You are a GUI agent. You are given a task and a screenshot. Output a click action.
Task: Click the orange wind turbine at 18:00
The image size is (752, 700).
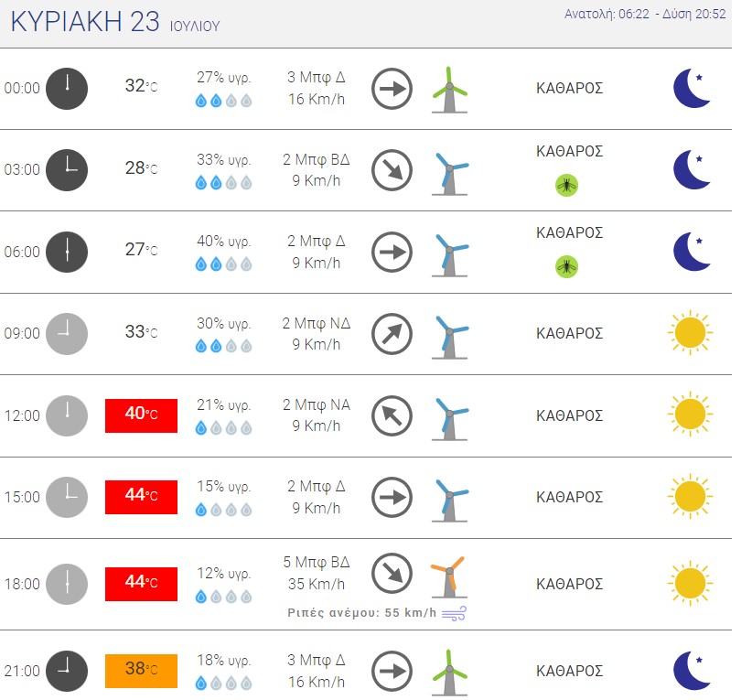(449, 577)
